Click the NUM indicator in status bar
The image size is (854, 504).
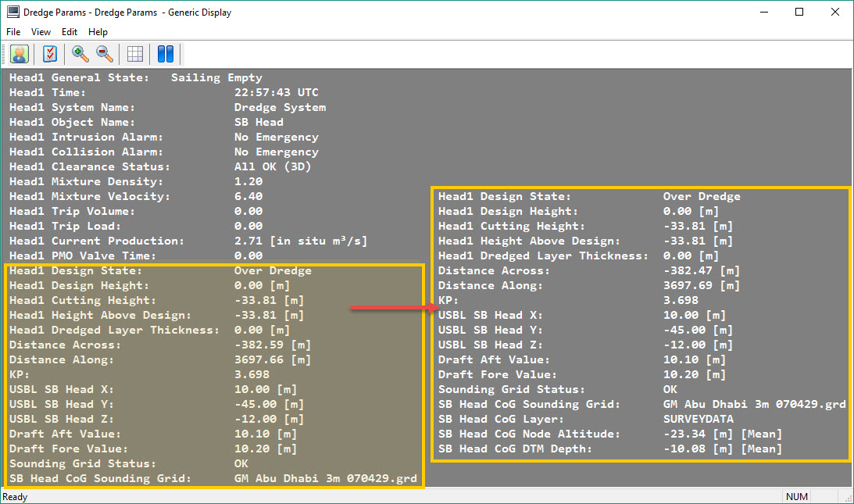tap(797, 497)
